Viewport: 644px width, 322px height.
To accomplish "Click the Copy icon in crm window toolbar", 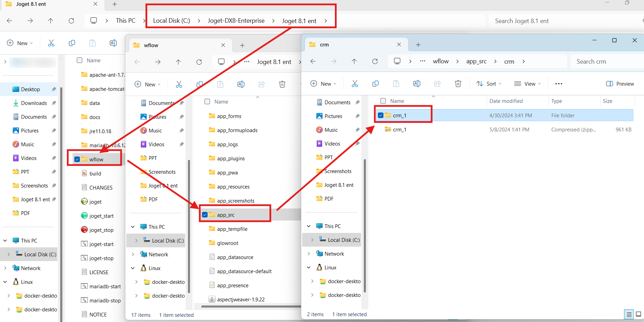I will pos(375,84).
